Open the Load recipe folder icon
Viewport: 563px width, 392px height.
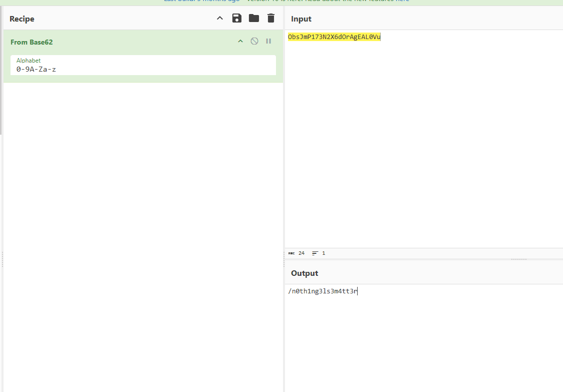[x=254, y=19]
